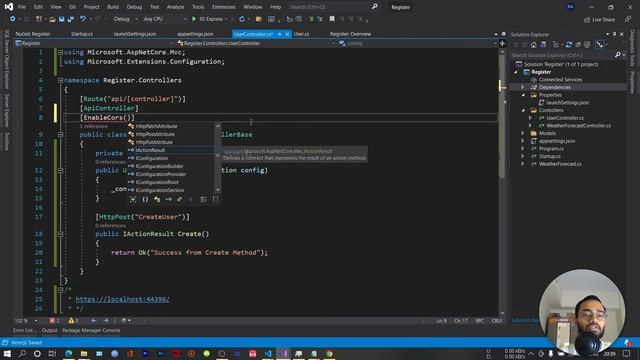Click the Save All icon in toolbar

tap(71, 19)
